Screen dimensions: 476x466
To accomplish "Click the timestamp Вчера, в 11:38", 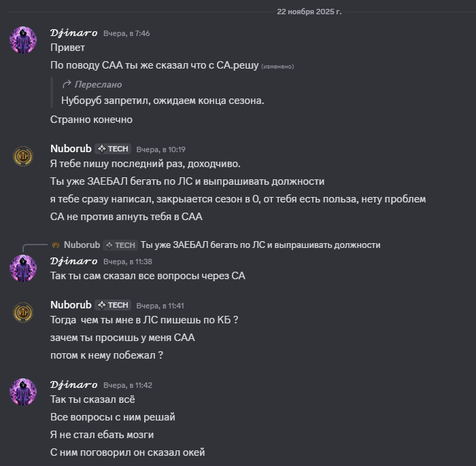I will (128, 262).
